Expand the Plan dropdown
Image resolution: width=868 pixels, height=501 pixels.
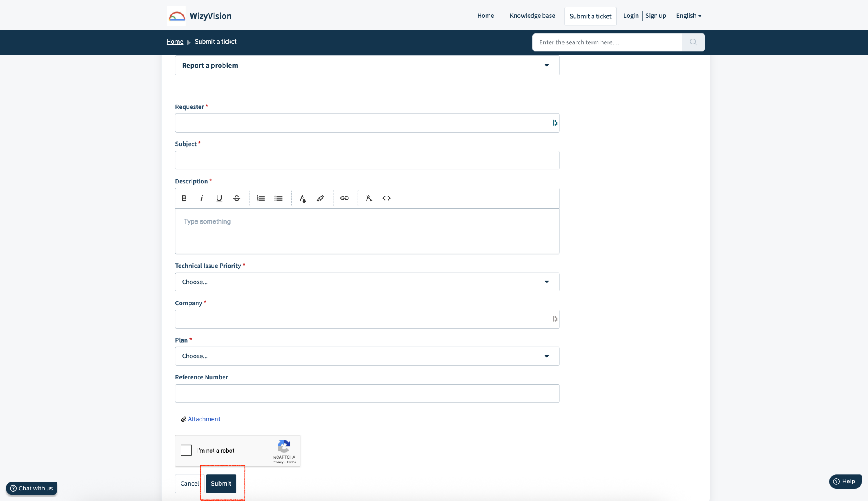[367, 356]
